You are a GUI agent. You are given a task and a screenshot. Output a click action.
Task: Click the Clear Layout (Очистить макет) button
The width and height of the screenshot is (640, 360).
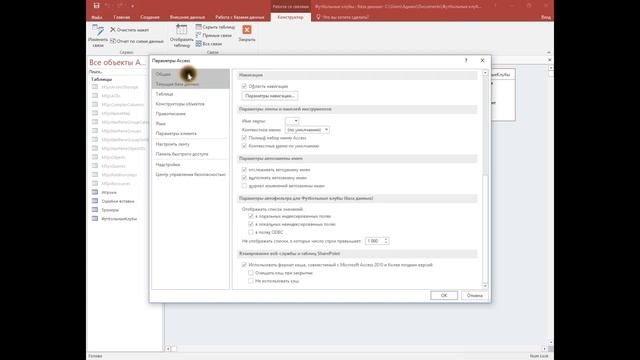[129, 30]
